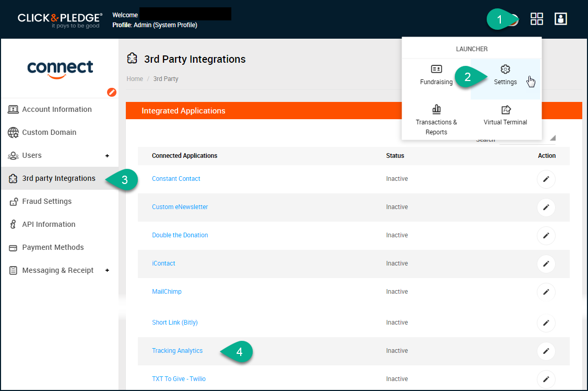Click Inactive status for Constant Contact
588x391 pixels.
pos(397,179)
